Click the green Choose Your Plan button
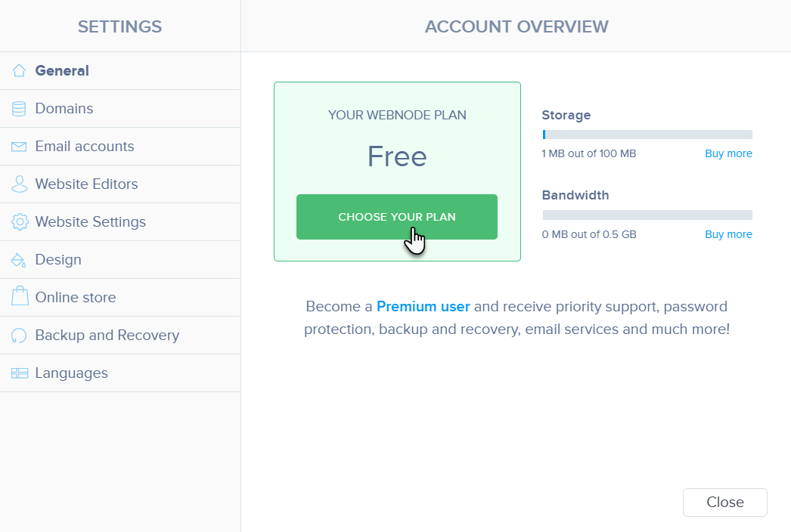This screenshot has height=532, width=791. pyautogui.click(x=397, y=217)
